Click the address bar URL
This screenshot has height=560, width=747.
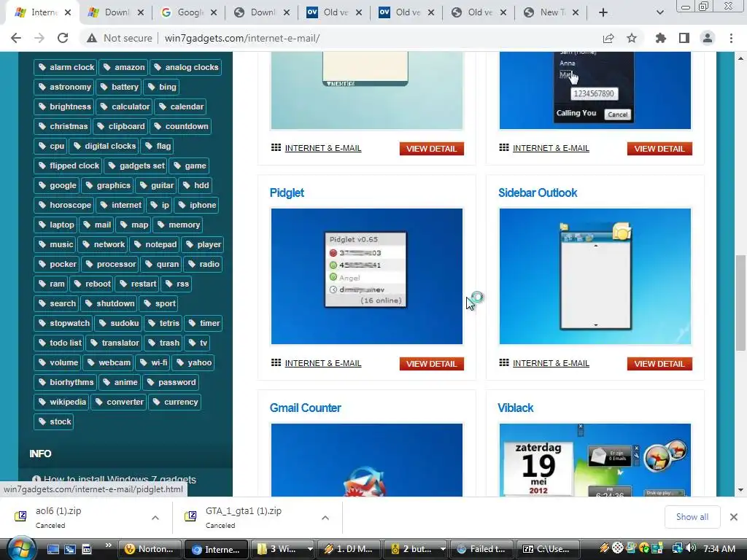(x=242, y=38)
